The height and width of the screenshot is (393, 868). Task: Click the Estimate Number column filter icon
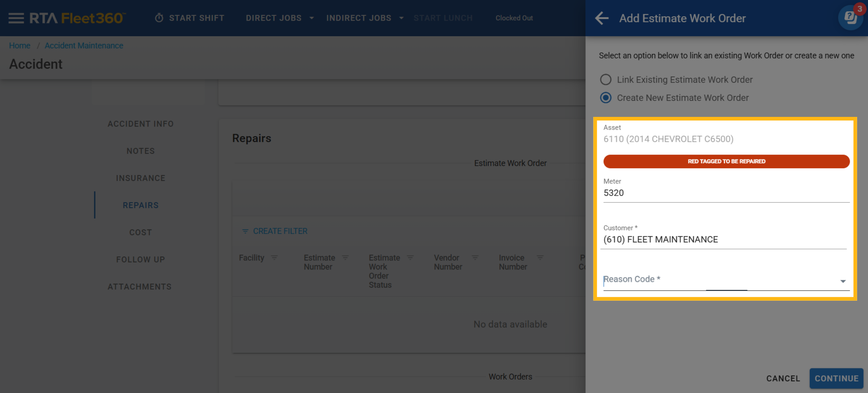[345, 258]
